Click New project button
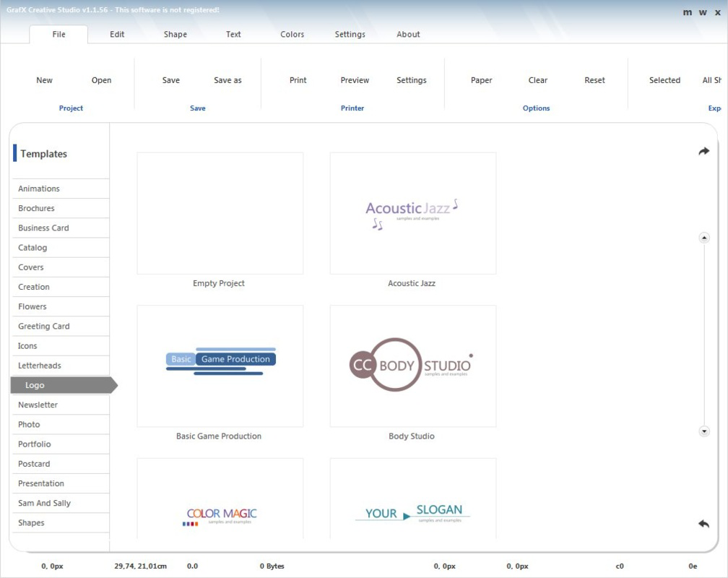The height and width of the screenshot is (578, 728). point(45,80)
